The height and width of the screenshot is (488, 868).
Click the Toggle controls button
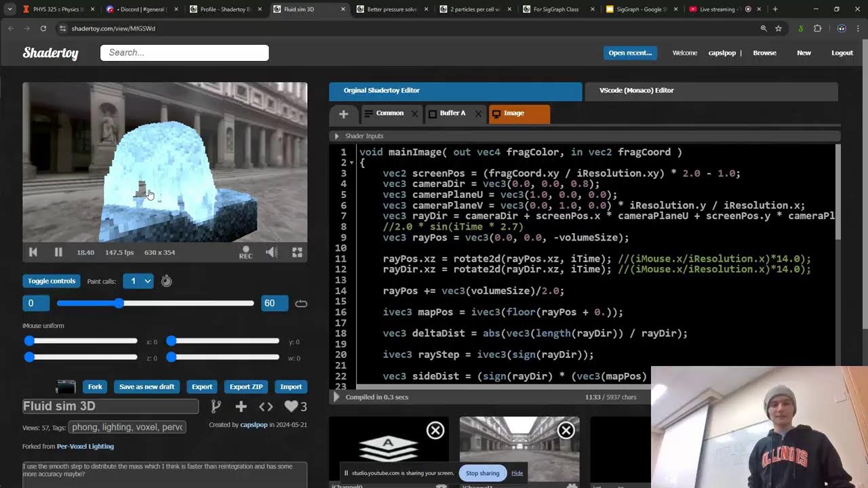pos(52,281)
